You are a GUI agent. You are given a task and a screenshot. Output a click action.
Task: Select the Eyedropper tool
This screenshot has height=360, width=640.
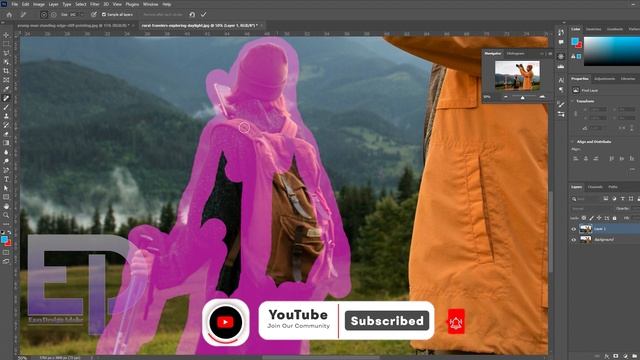point(6,89)
